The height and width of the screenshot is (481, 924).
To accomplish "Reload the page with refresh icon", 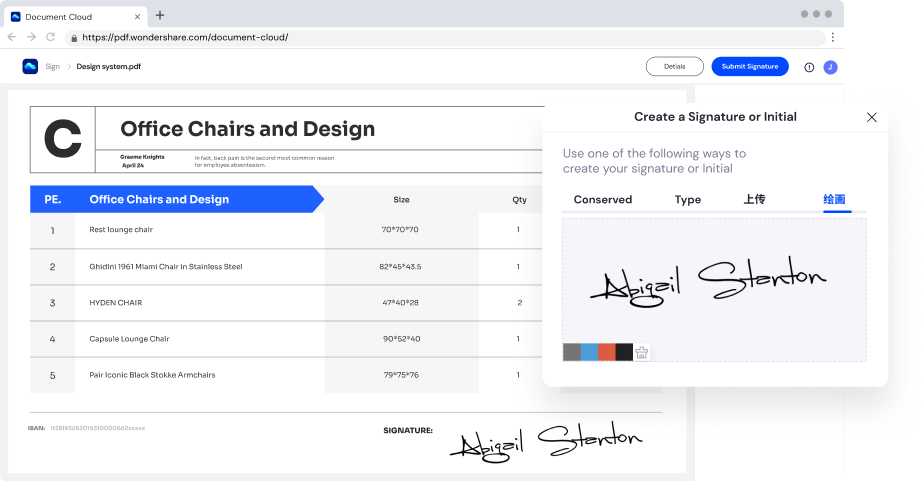I will [50, 37].
